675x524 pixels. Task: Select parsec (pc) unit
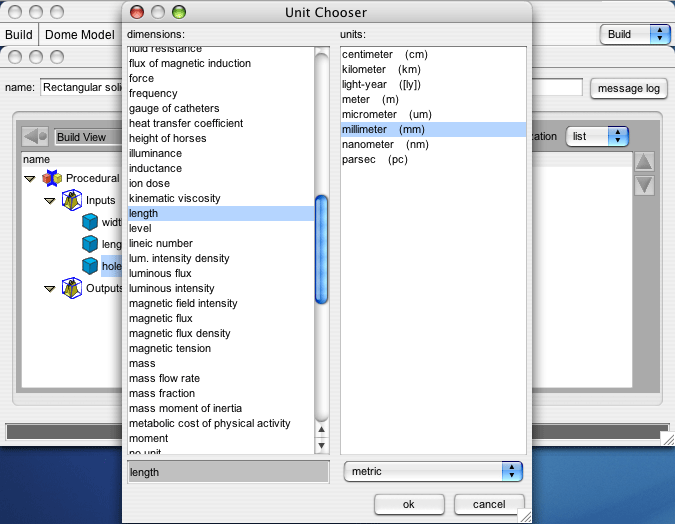433,160
